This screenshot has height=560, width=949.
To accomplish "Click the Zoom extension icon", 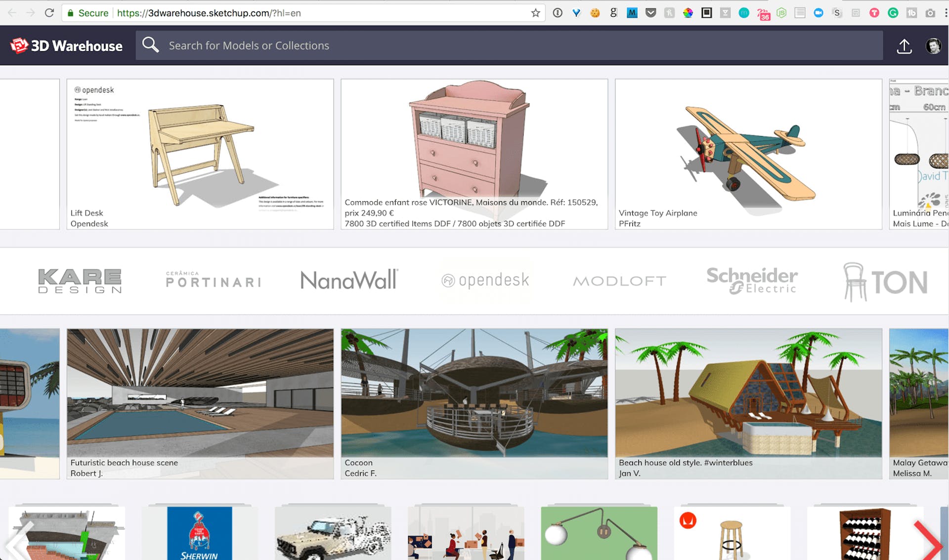I will tap(819, 13).
